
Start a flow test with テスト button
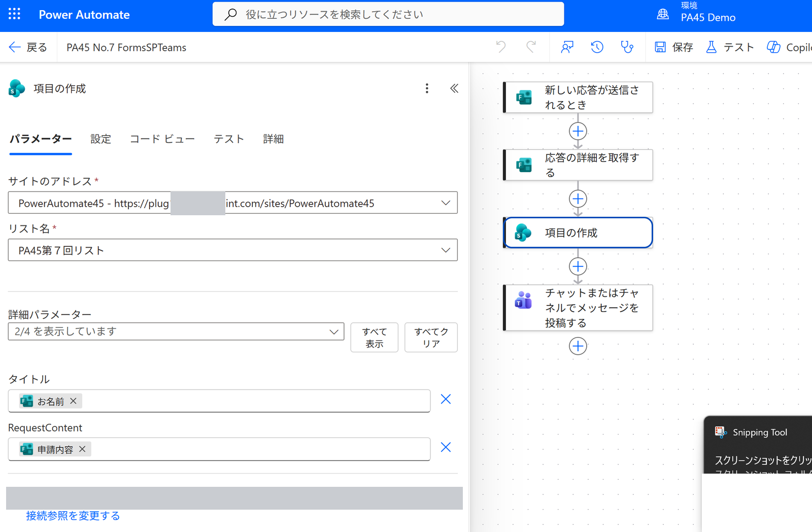[x=730, y=47]
